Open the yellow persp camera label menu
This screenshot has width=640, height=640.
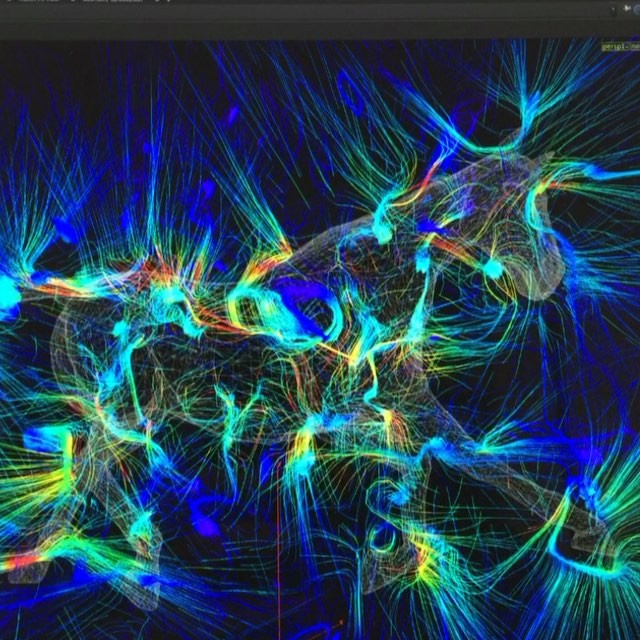point(618,46)
